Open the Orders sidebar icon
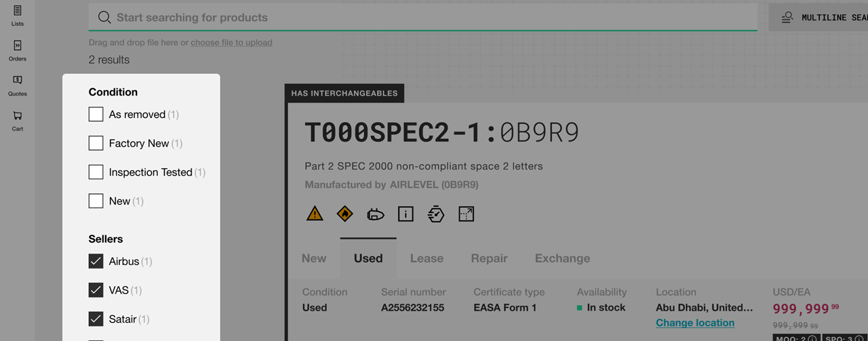Screen dimensions: 868x341 point(18,51)
